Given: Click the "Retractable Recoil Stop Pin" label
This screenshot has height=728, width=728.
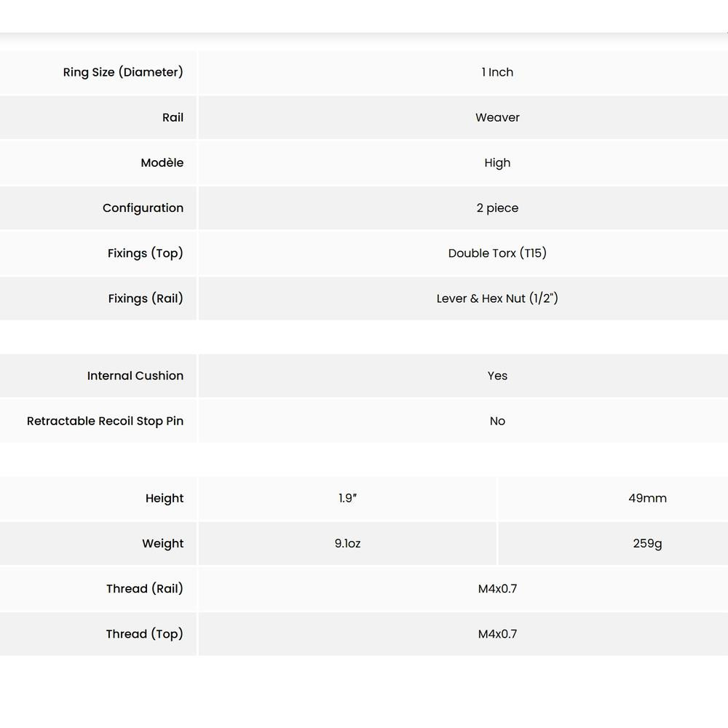Looking at the screenshot, I should point(105,421).
